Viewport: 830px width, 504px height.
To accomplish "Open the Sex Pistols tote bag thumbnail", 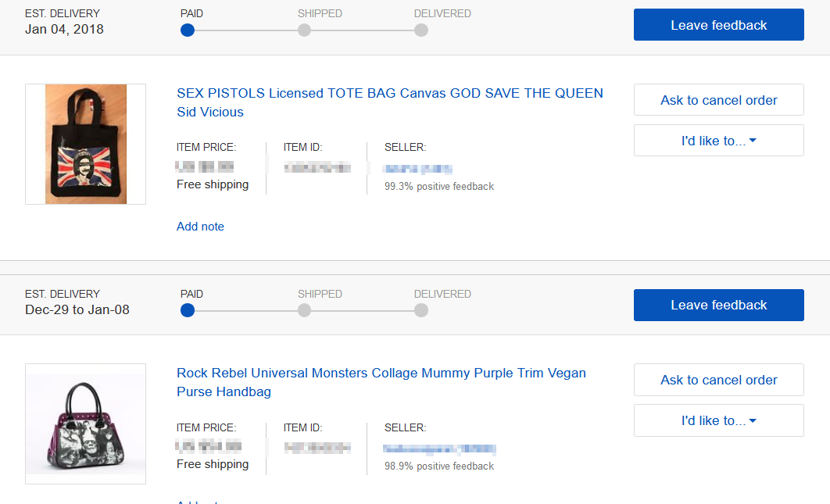I will (x=85, y=144).
